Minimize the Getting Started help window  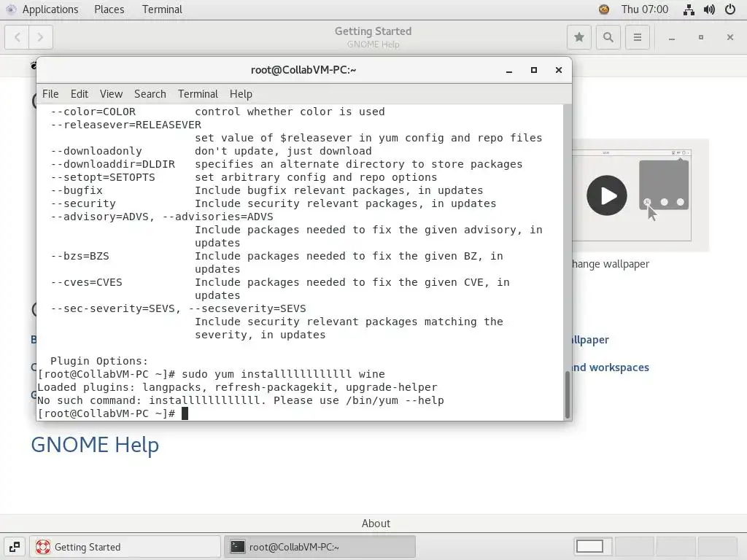(x=672, y=38)
